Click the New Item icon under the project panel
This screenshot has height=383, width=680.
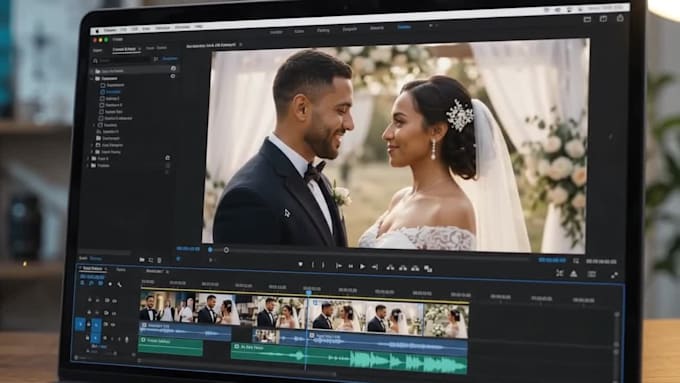coord(151,260)
